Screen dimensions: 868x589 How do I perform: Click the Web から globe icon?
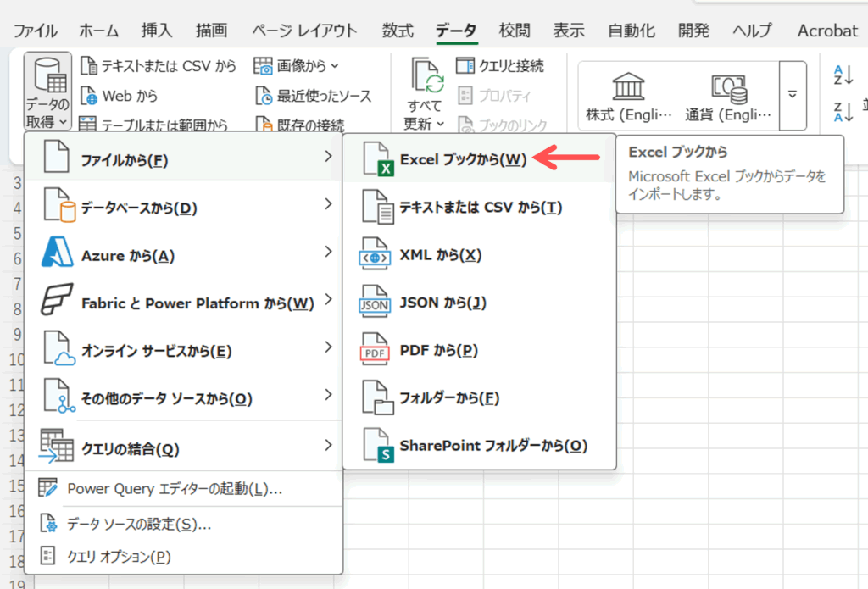[x=89, y=96]
